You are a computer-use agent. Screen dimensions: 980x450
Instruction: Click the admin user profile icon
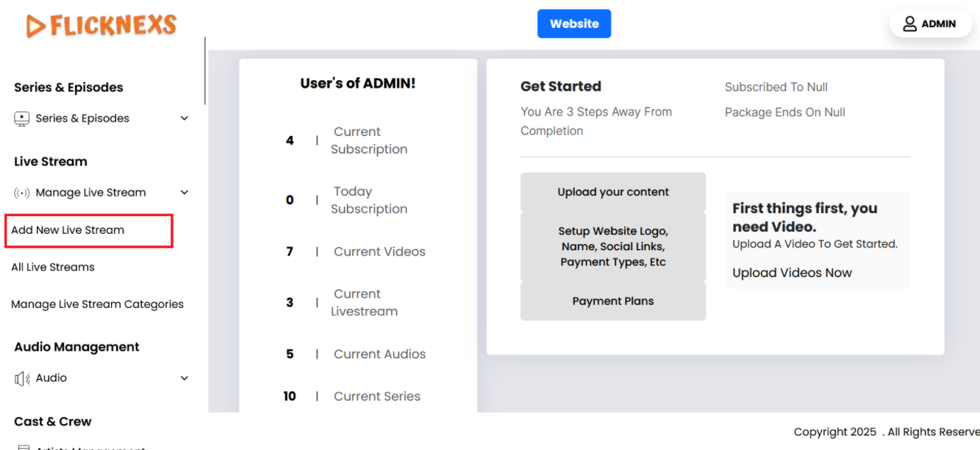point(910,24)
